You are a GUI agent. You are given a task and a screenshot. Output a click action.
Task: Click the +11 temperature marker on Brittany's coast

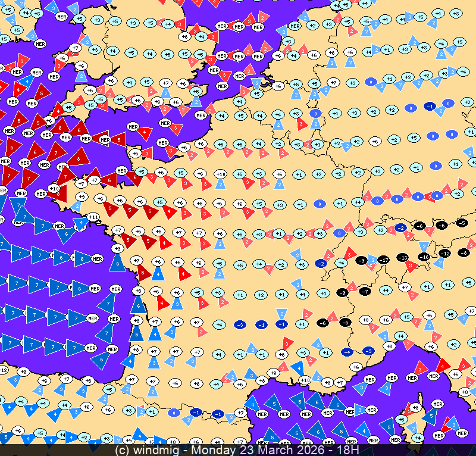(93, 217)
